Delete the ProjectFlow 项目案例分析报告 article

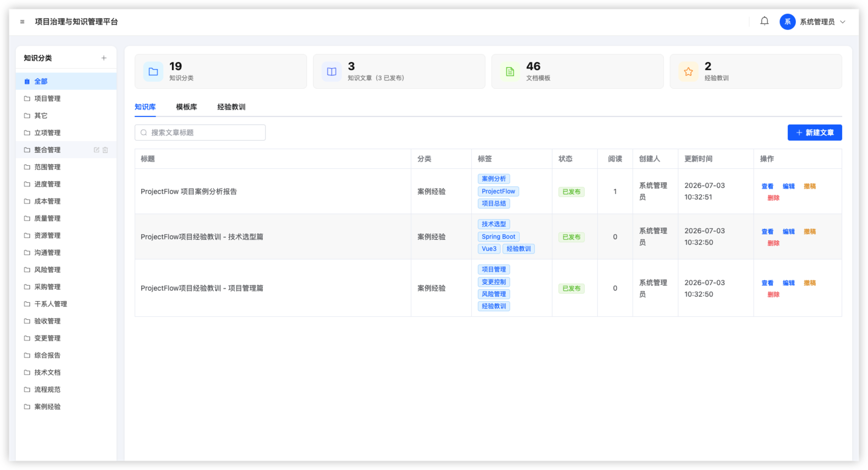coord(773,198)
